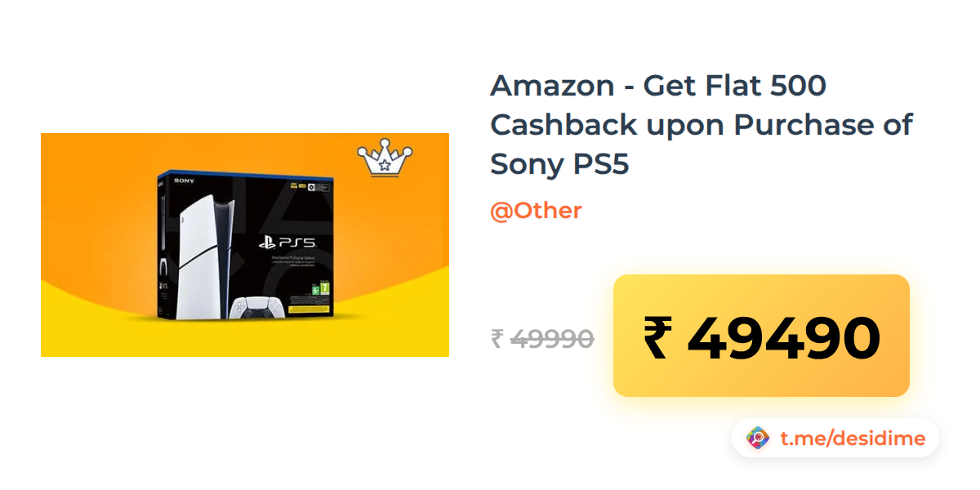Click the @Other store tag
The image size is (980, 490).
pos(536,211)
